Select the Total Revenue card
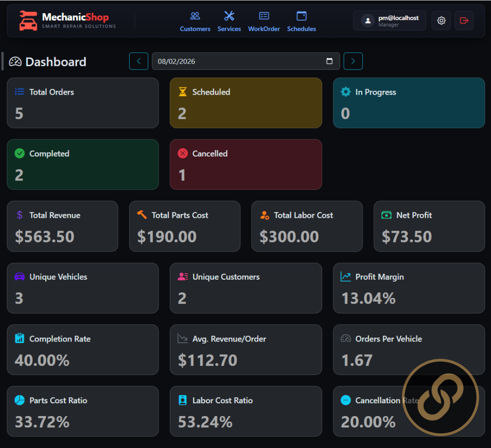 tap(63, 226)
